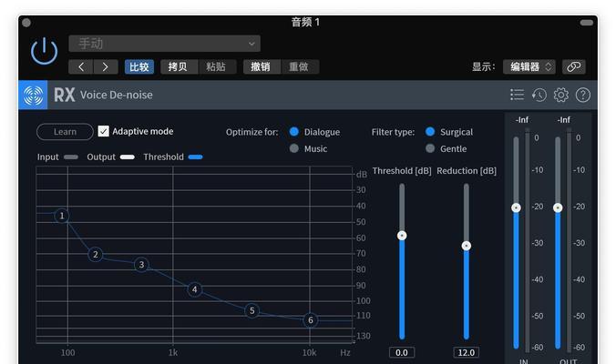Viewport: 616px width, 364px height.
Task: Toggle the Adaptive mode checkbox
Action: point(103,131)
